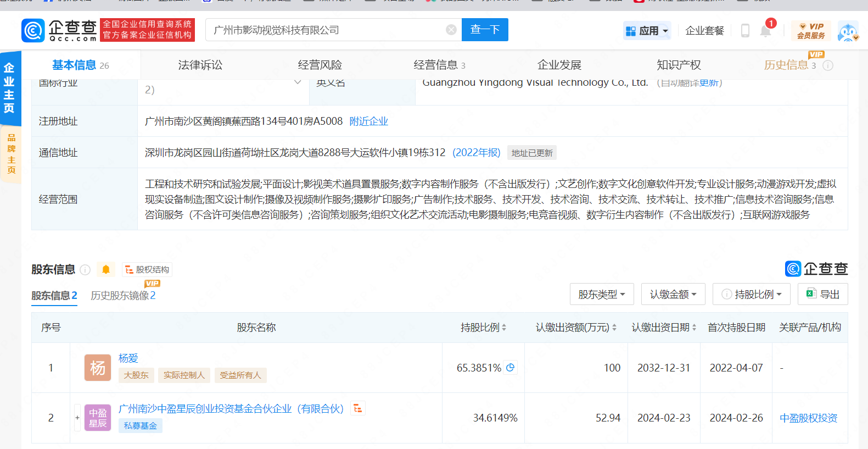Click the 34.6149% value
Viewport: 868px width, 449px height.
[x=495, y=418]
